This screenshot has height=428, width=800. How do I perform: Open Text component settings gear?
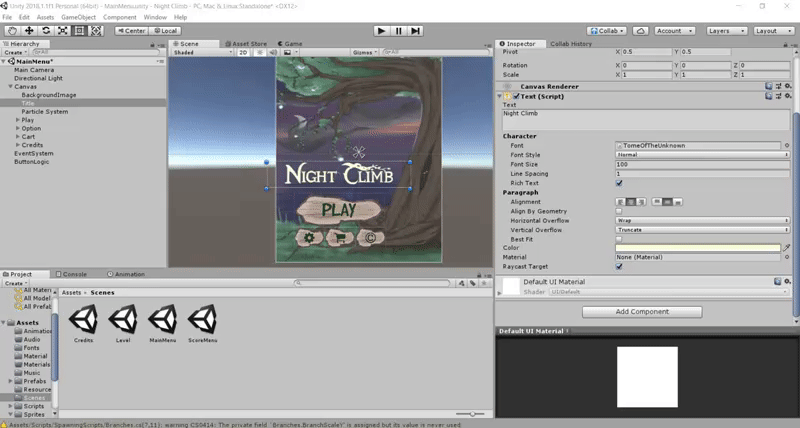point(788,96)
